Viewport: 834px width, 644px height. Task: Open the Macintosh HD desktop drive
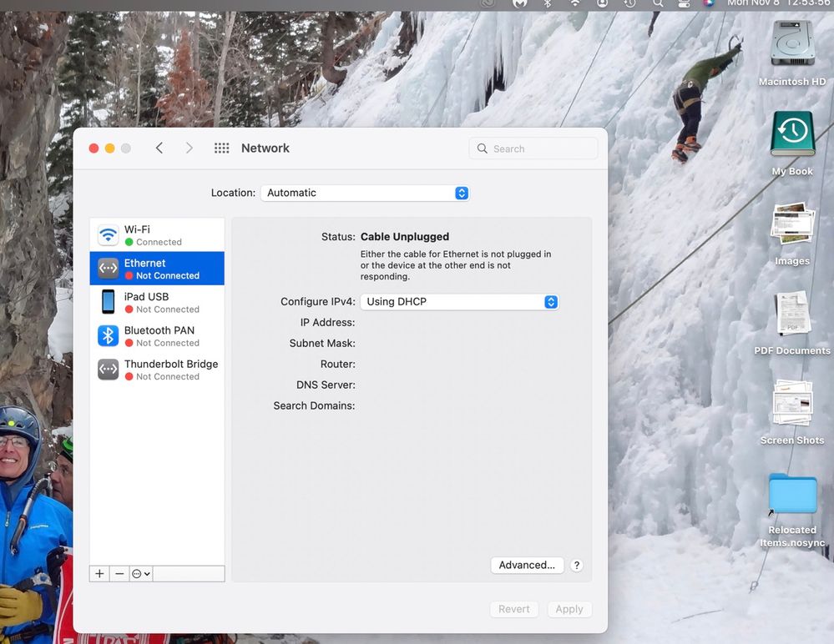click(x=791, y=50)
